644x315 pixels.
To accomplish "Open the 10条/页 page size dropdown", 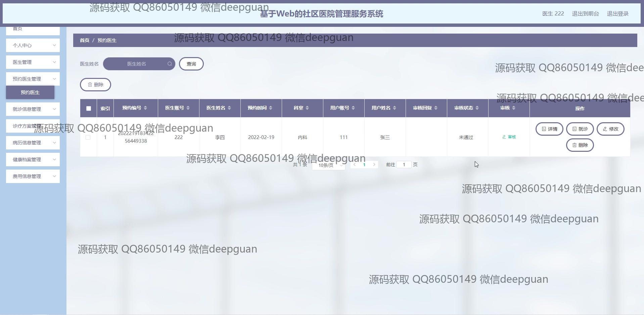I will 329,165.
